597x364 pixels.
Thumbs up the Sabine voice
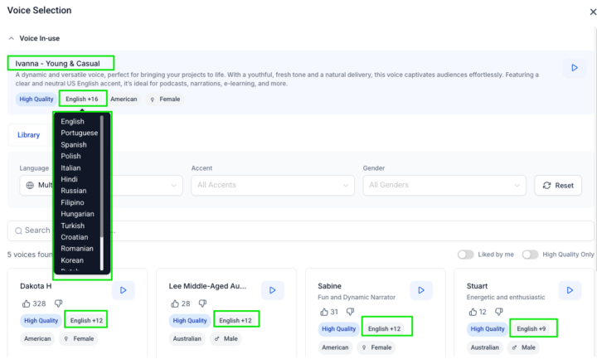click(x=323, y=312)
